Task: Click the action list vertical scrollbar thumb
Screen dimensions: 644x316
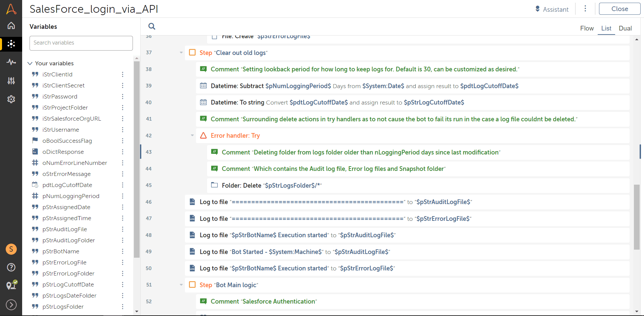Action: (637, 217)
